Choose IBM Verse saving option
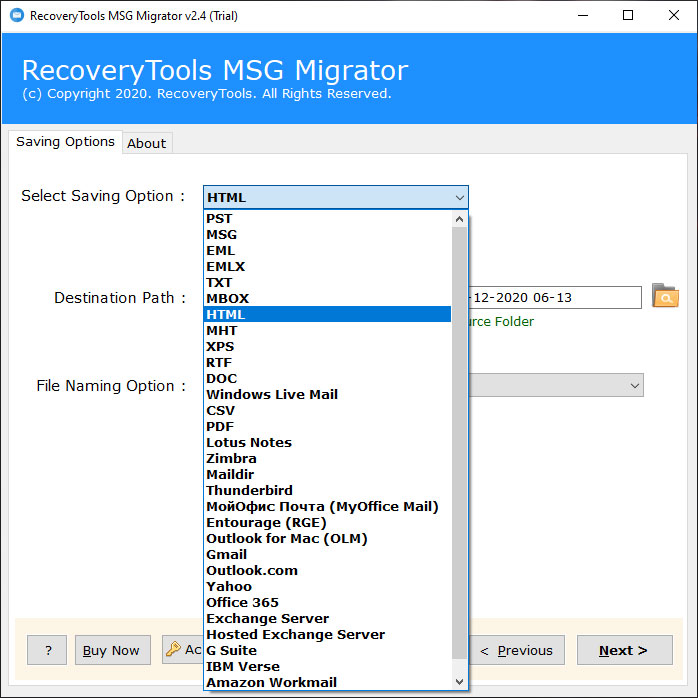The width and height of the screenshot is (698, 698). [327, 667]
